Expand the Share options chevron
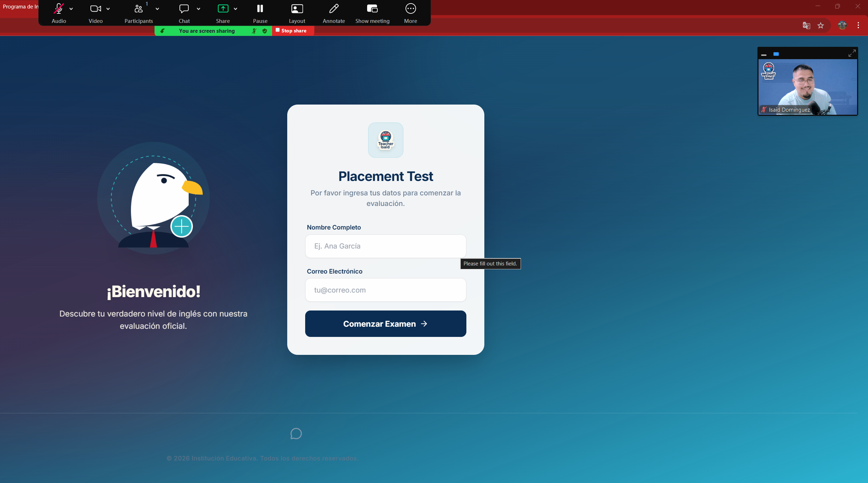The image size is (868, 483). tap(235, 9)
